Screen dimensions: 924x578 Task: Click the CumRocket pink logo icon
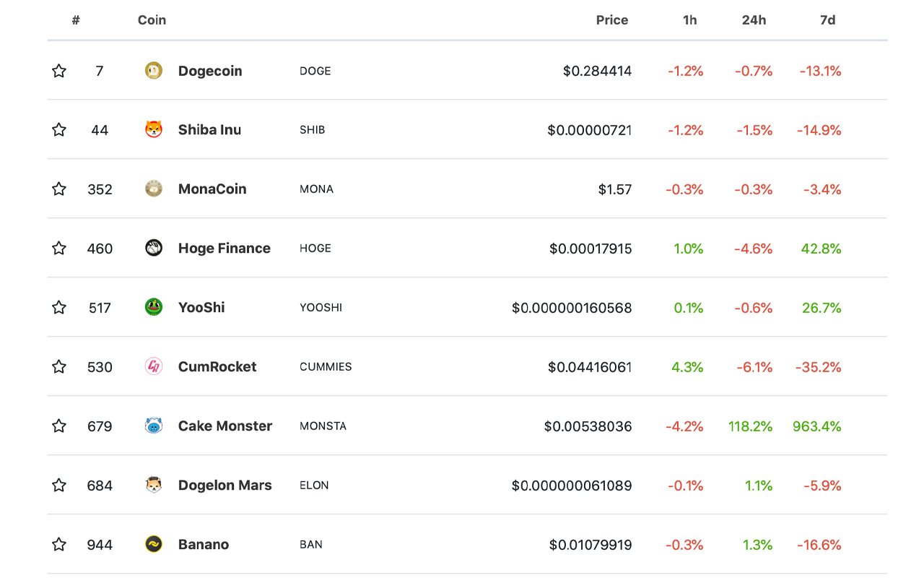154,367
